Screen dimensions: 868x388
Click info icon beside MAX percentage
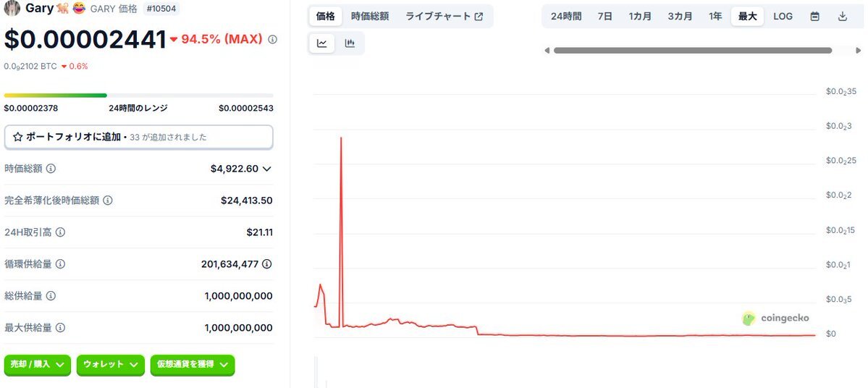point(272,39)
